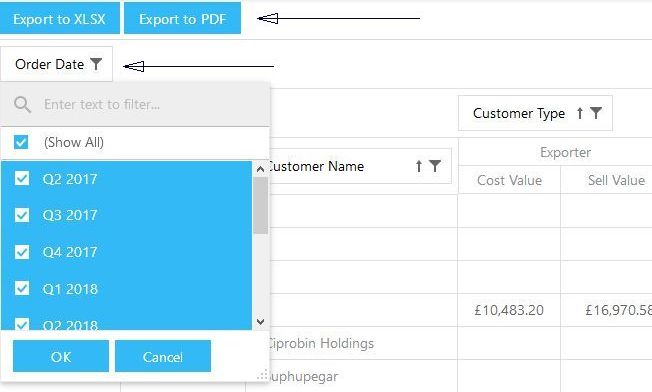Screen dimensions: 652x392
Task: Select the Q3 2017 list item
Action: click(126, 215)
